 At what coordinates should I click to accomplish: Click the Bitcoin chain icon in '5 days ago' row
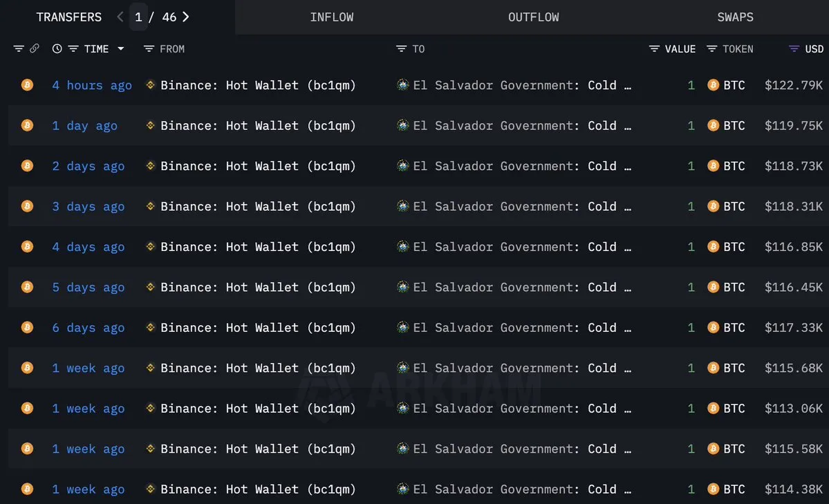coord(27,287)
